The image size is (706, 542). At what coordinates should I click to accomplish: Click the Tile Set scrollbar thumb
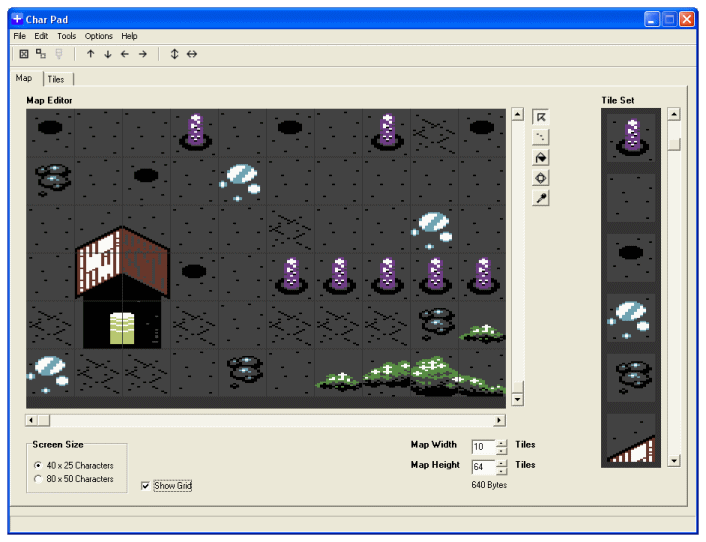point(674,144)
